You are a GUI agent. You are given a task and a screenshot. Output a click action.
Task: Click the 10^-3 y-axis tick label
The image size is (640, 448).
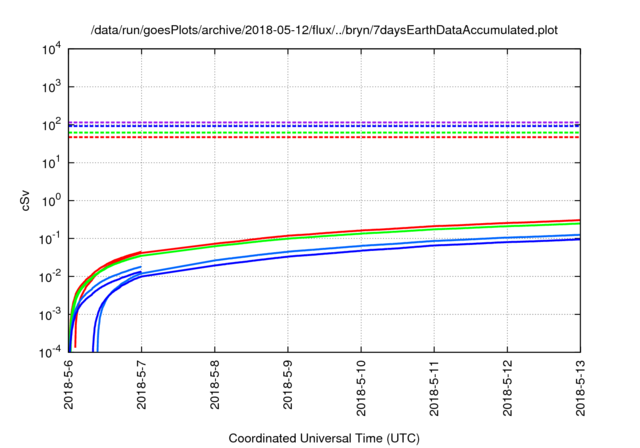pyautogui.click(x=50, y=315)
